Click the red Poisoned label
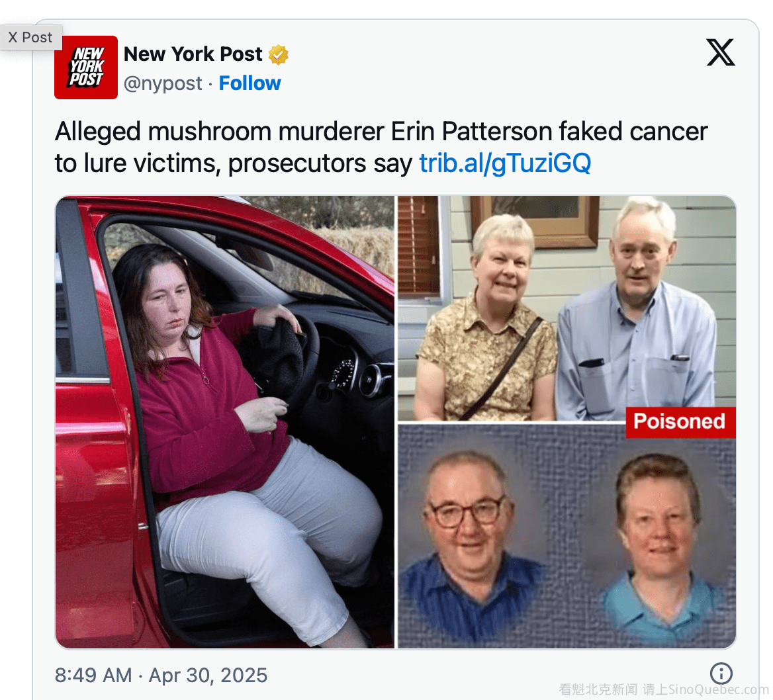This screenshot has height=700, width=773. tap(680, 422)
